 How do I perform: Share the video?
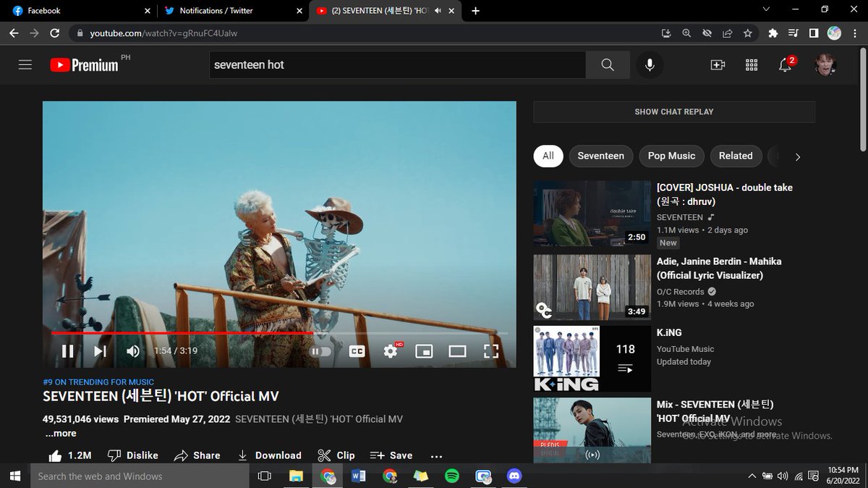197,455
